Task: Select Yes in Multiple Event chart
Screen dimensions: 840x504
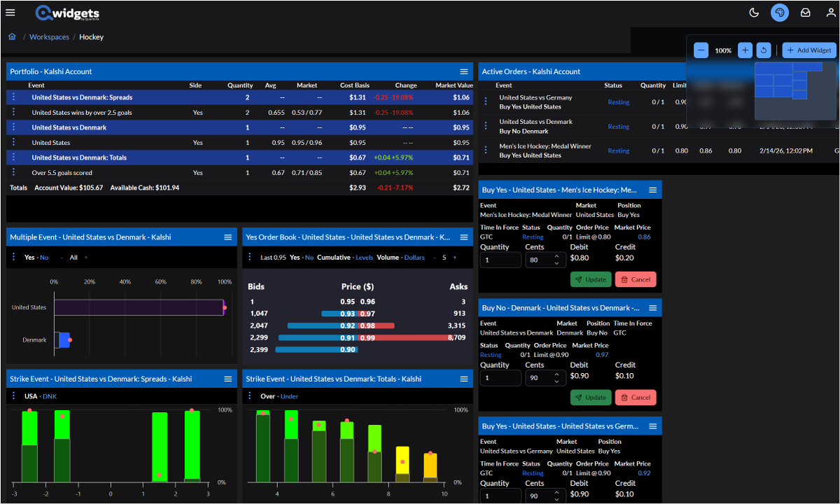Action: [x=29, y=258]
